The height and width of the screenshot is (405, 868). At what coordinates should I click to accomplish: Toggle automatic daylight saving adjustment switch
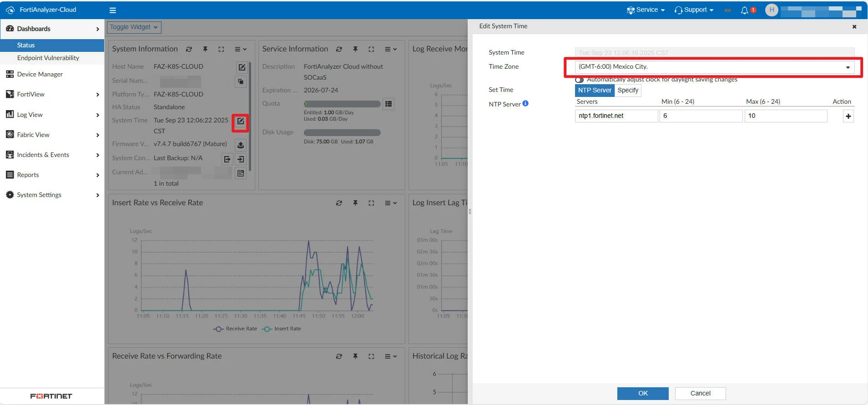(x=579, y=80)
